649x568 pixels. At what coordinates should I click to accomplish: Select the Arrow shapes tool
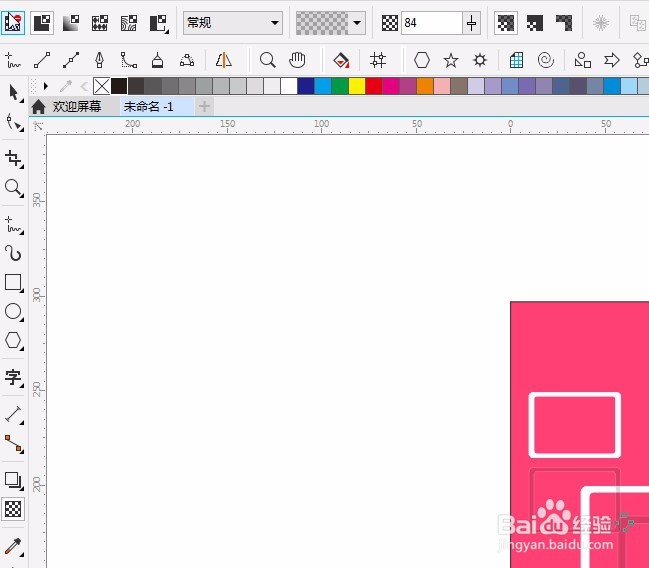click(x=611, y=60)
